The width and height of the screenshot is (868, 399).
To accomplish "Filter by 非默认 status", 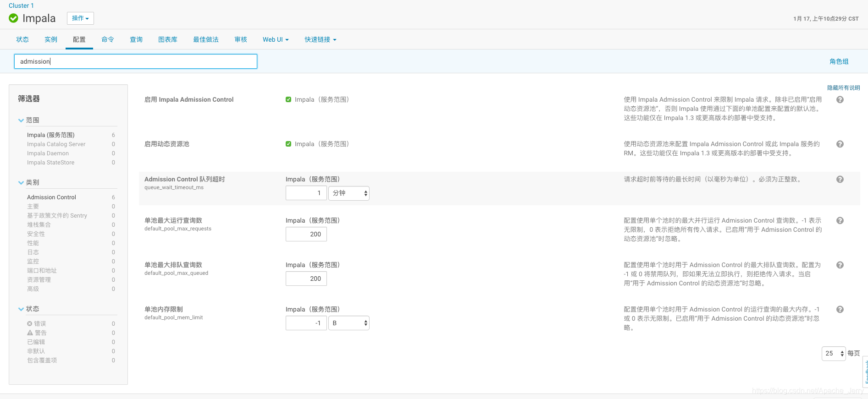I will [36, 351].
